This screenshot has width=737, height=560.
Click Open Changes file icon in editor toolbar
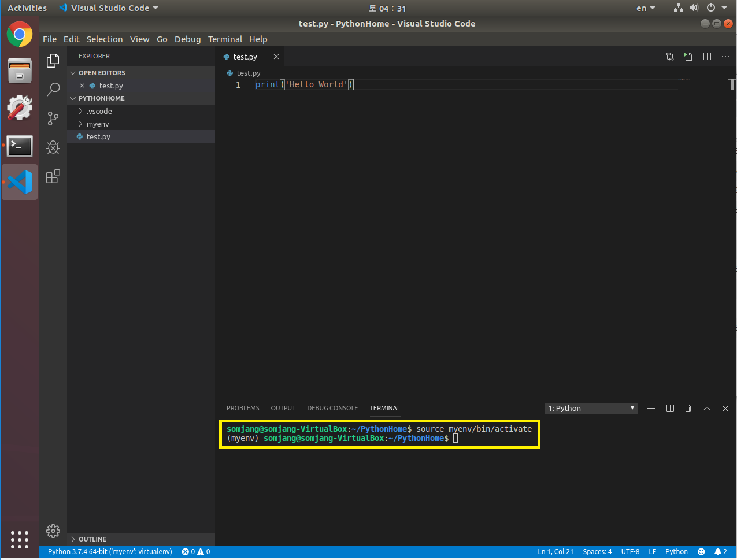pos(688,57)
